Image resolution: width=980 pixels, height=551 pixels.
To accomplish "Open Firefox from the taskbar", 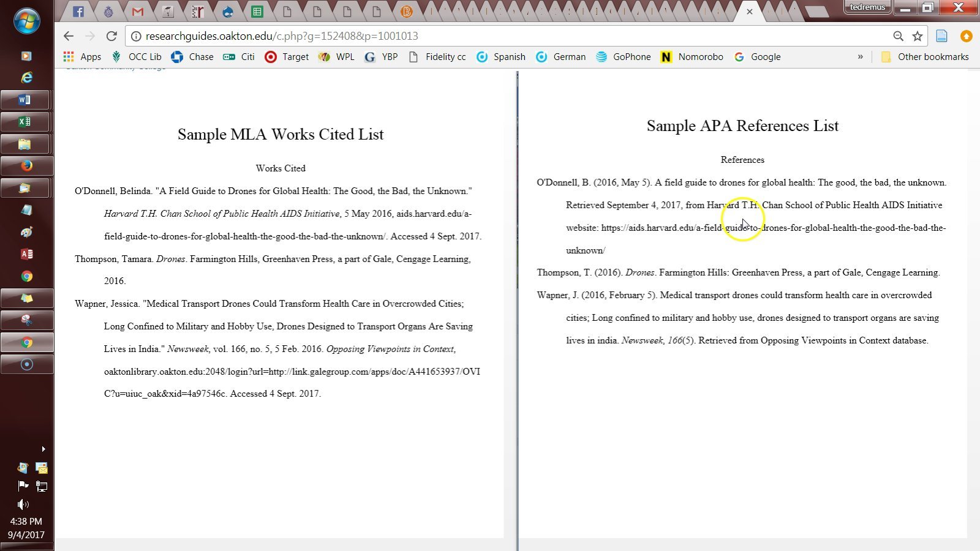I will pos(26,166).
